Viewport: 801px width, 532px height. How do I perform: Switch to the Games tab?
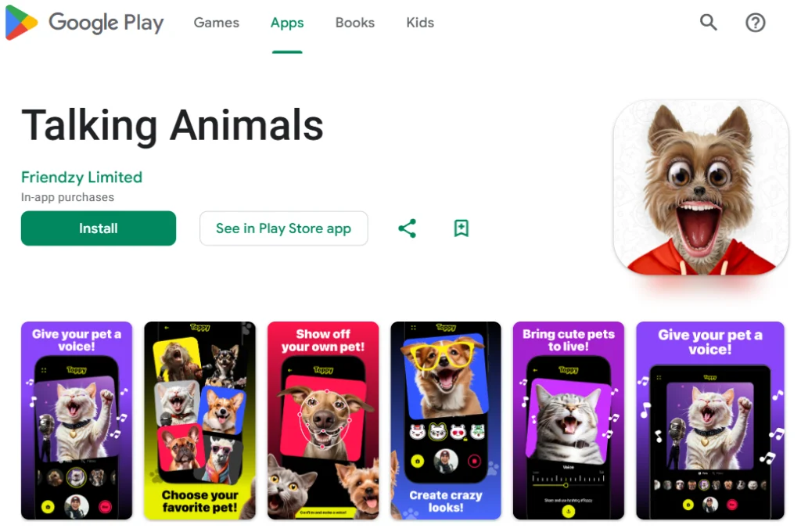point(216,23)
